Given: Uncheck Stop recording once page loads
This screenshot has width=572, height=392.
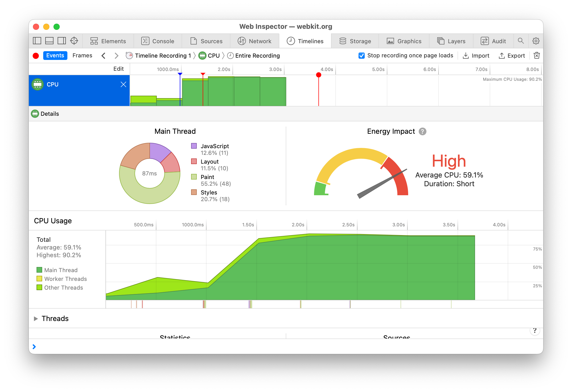Looking at the screenshot, I should tap(361, 56).
